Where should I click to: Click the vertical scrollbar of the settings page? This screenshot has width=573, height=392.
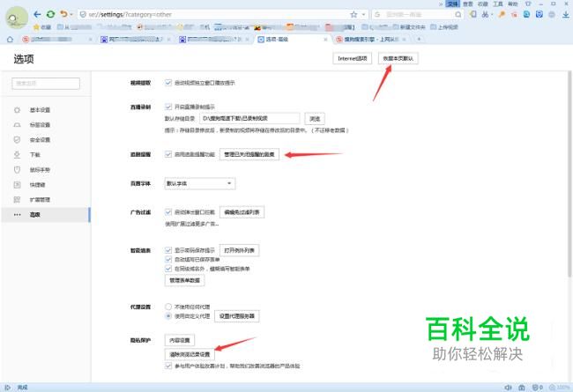point(569,174)
